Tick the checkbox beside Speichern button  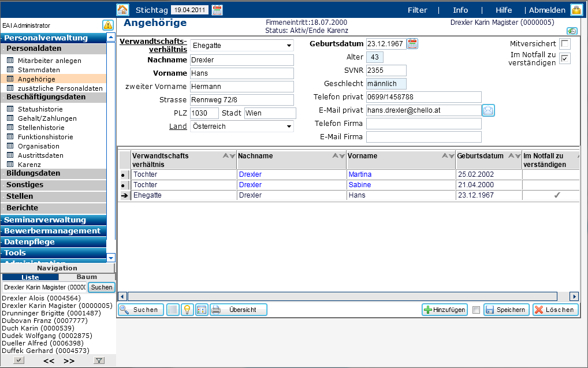477,310
